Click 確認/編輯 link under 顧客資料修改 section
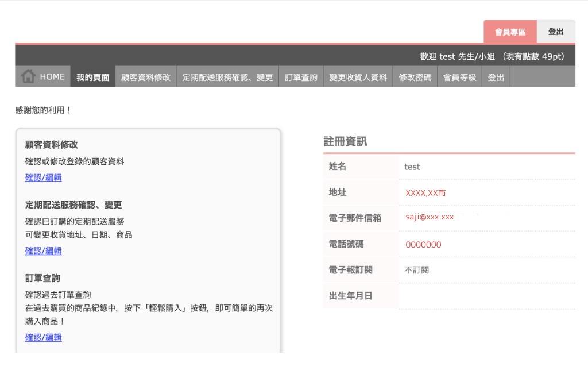 point(44,178)
